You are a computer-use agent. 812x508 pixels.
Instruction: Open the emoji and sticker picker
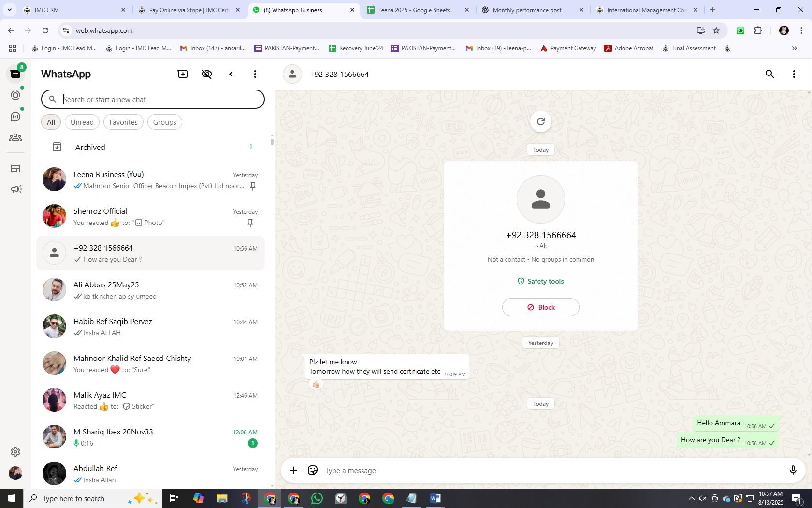pyautogui.click(x=313, y=470)
